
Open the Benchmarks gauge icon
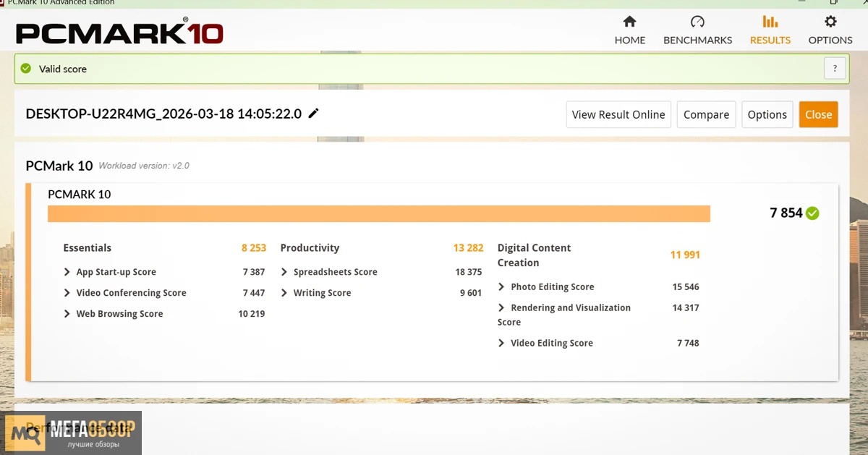(x=697, y=22)
